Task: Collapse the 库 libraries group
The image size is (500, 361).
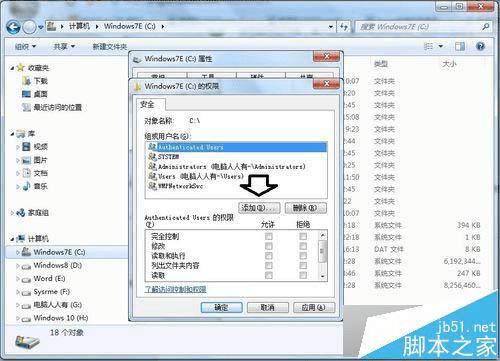Action: coord(12,134)
